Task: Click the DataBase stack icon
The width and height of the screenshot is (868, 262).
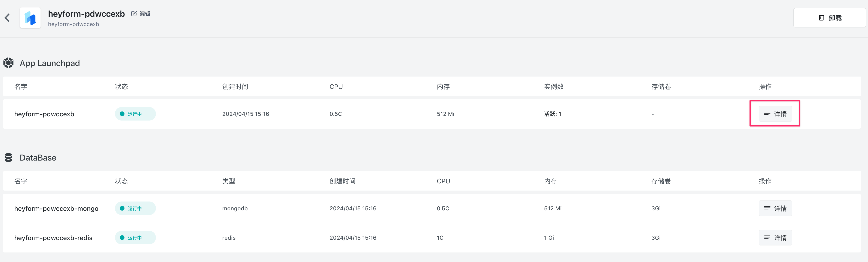Action: point(8,157)
